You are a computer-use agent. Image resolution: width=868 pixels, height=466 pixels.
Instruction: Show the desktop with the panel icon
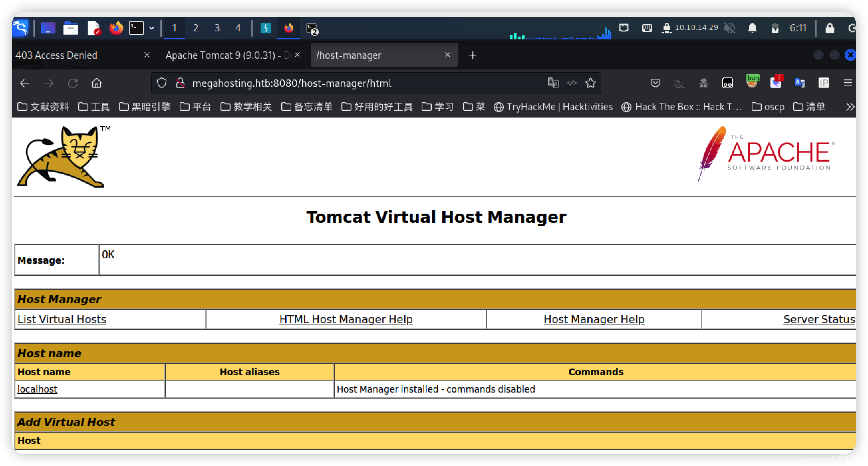[48, 28]
